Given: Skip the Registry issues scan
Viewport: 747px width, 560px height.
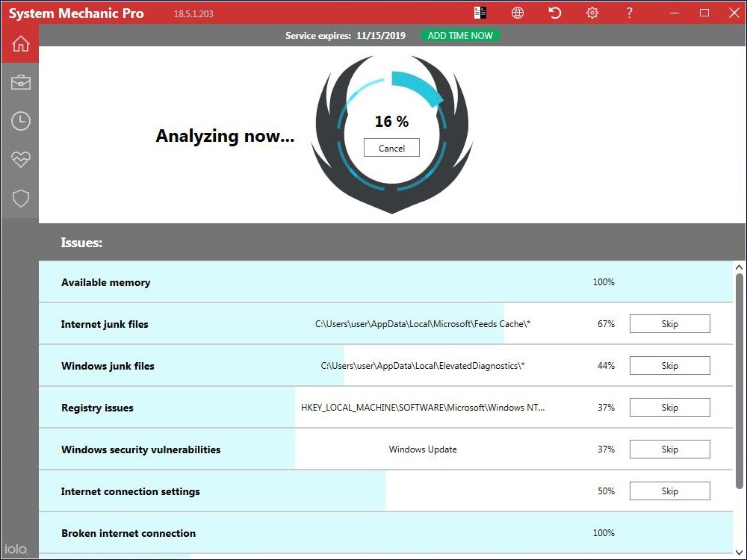Looking at the screenshot, I should click(x=669, y=407).
